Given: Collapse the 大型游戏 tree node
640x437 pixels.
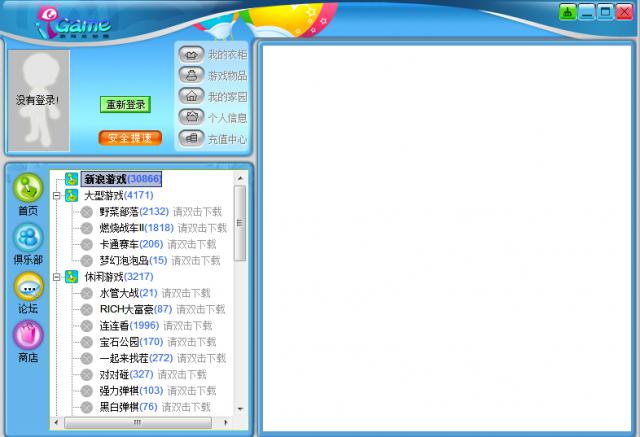Looking at the screenshot, I should pos(57,196).
